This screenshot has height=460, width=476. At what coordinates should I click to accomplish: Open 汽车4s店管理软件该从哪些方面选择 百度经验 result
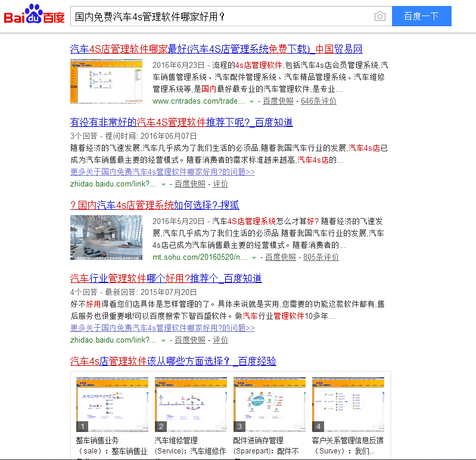[173, 361]
